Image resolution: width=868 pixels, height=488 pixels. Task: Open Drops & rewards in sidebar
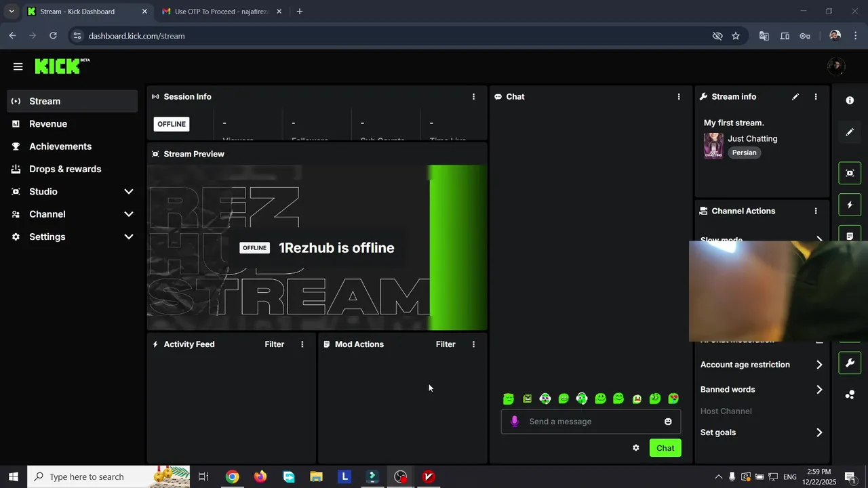point(72,169)
